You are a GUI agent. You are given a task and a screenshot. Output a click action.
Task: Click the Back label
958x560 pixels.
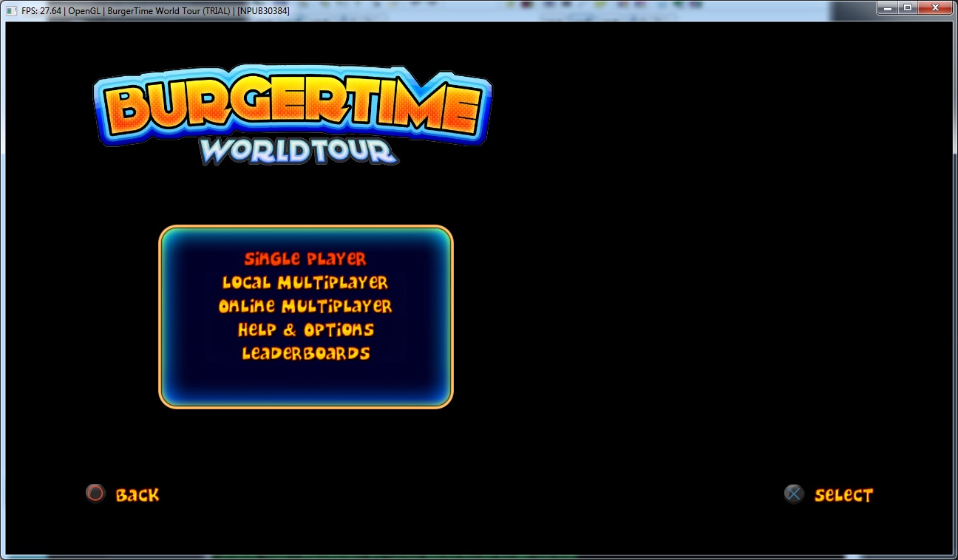click(137, 495)
